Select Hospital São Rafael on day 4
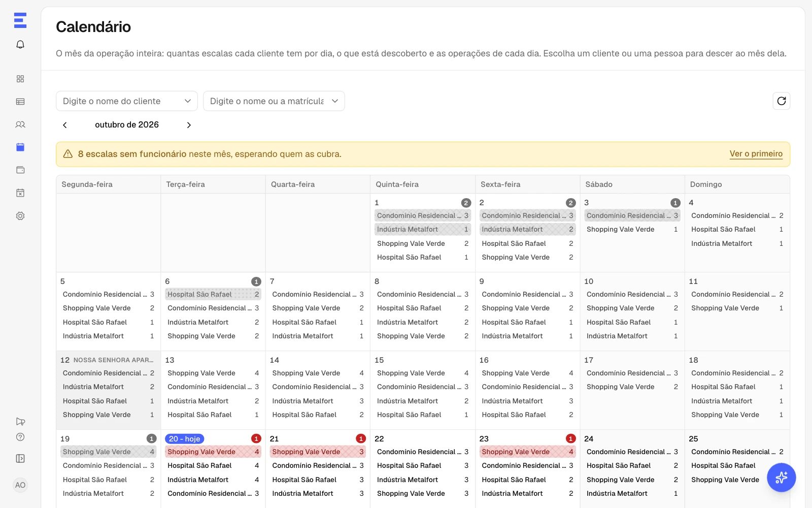The image size is (812, 508). [737, 230]
